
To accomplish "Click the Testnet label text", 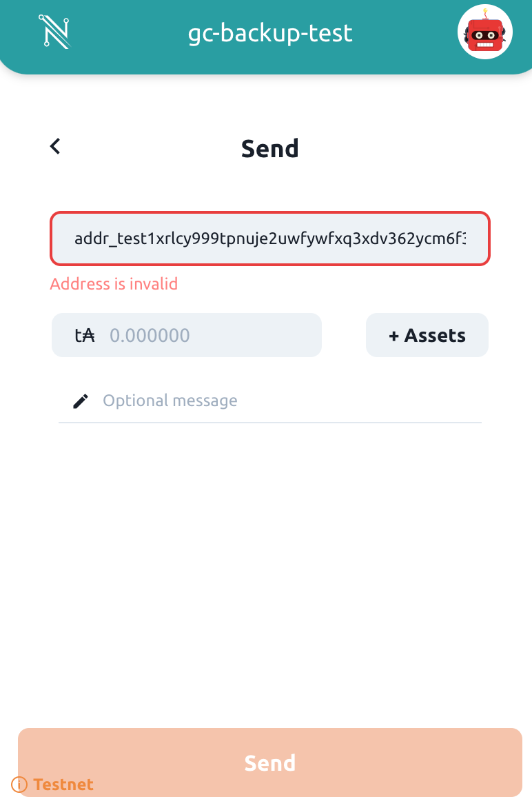I will [x=63, y=785].
